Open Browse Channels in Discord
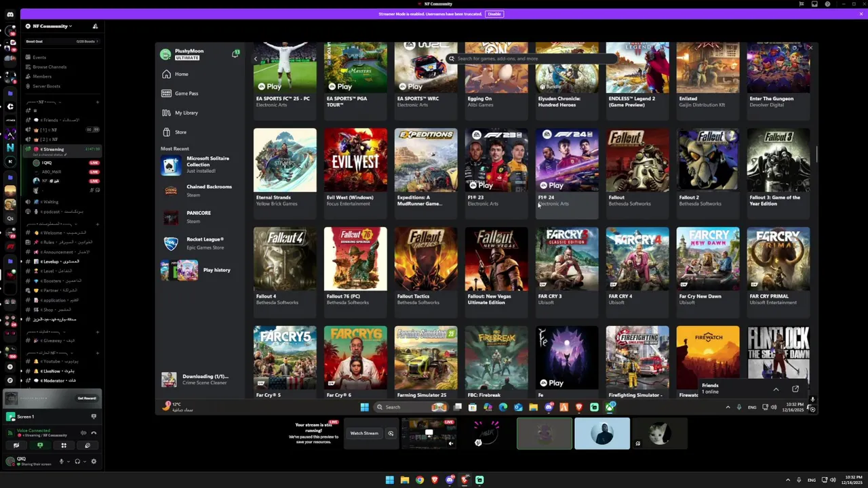The width and height of the screenshot is (868, 488). (49, 67)
